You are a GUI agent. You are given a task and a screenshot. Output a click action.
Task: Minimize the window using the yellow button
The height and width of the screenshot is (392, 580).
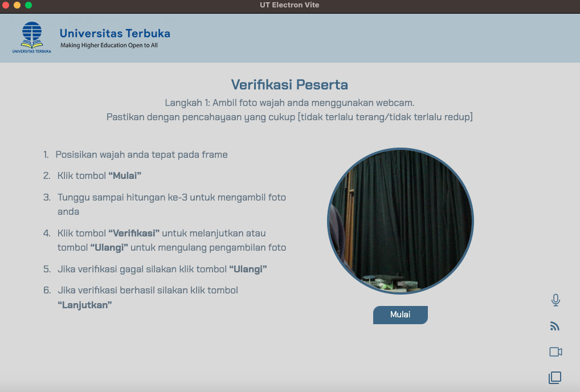pyautogui.click(x=17, y=5)
